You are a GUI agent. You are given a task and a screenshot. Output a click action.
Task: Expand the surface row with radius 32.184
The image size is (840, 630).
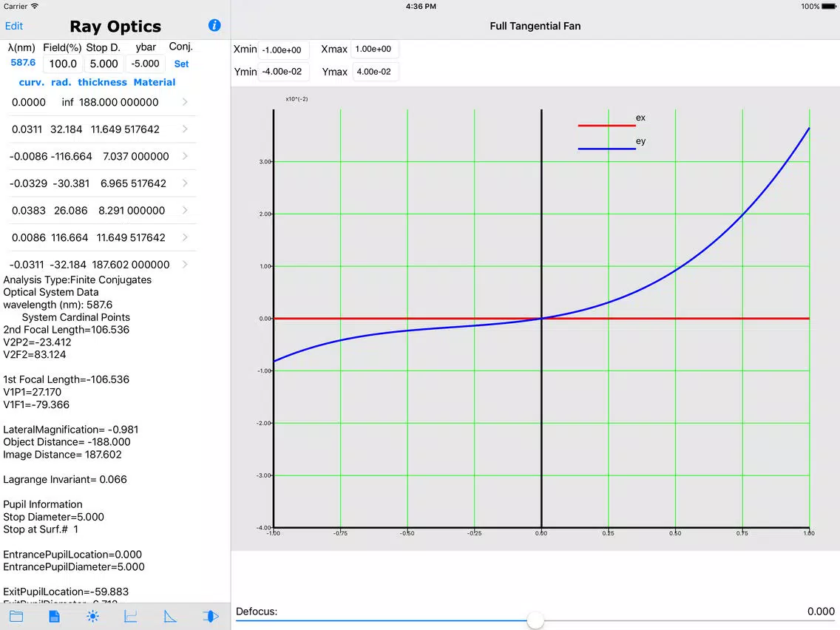(101, 129)
